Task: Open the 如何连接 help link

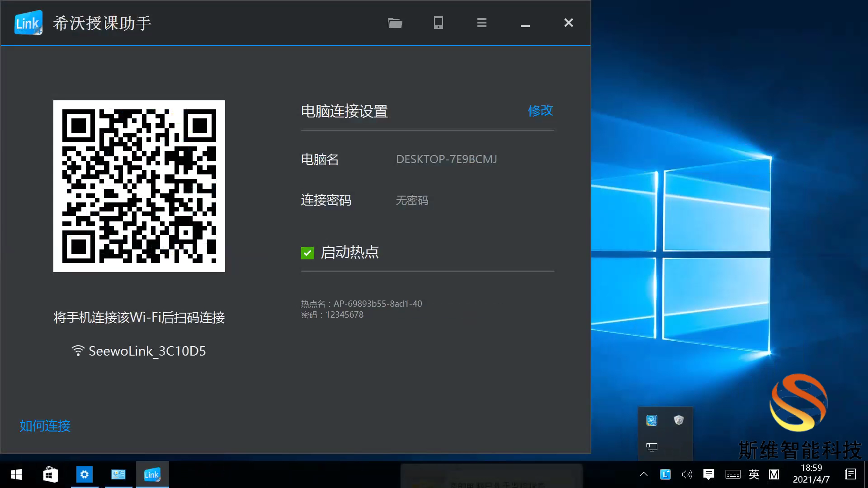Action: (x=45, y=426)
